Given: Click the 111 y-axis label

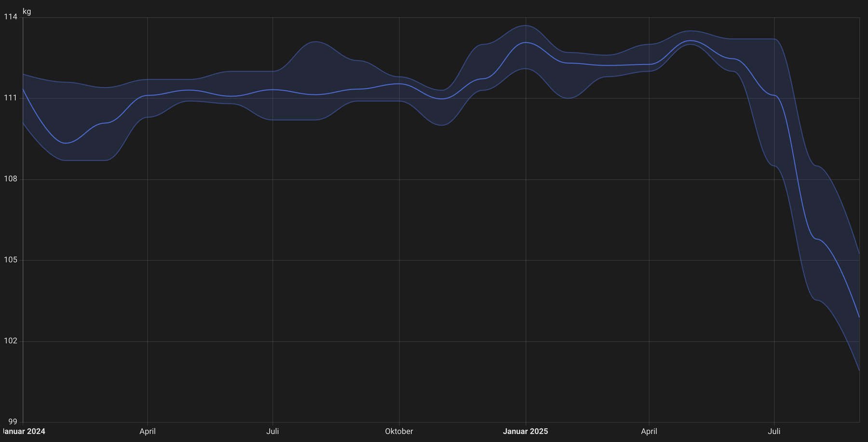Looking at the screenshot, I should coord(11,98).
